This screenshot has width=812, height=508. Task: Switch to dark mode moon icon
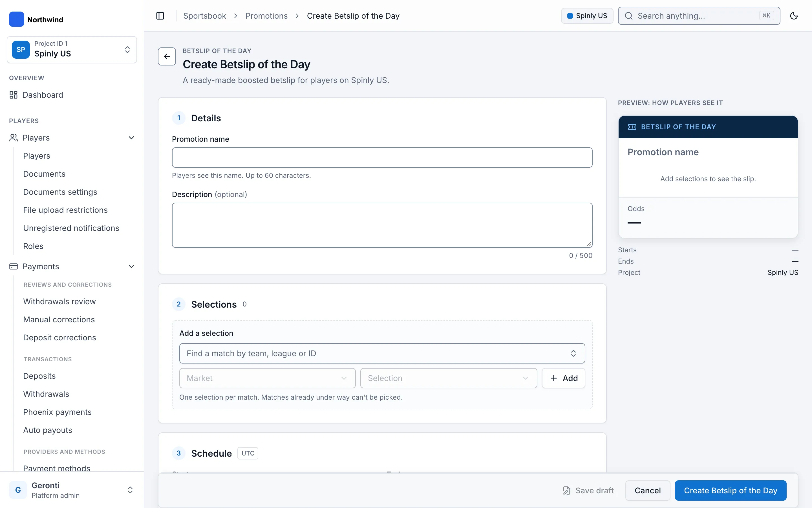point(794,16)
